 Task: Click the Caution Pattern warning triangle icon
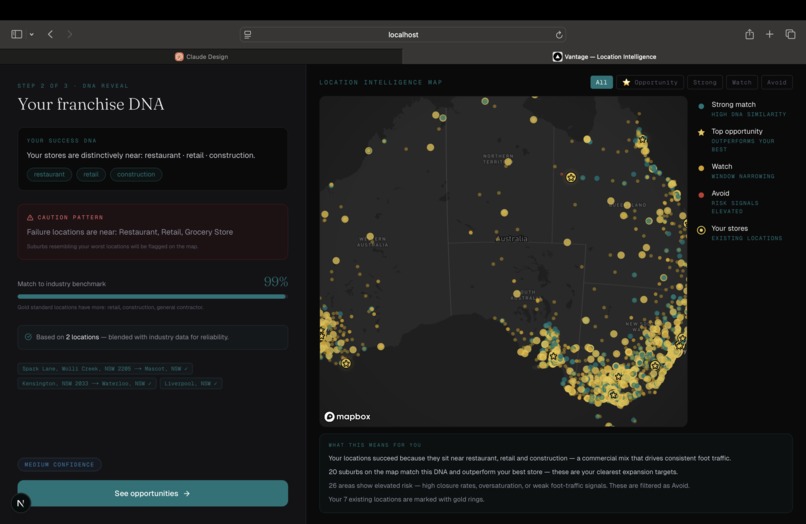pyautogui.click(x=30, y=218)
